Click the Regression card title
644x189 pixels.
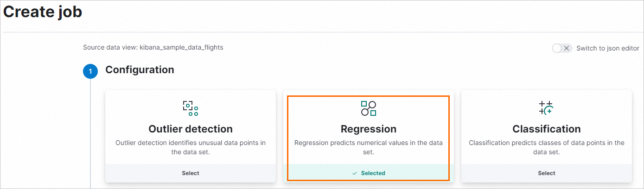pyautogui.click(x=369, y=129)
